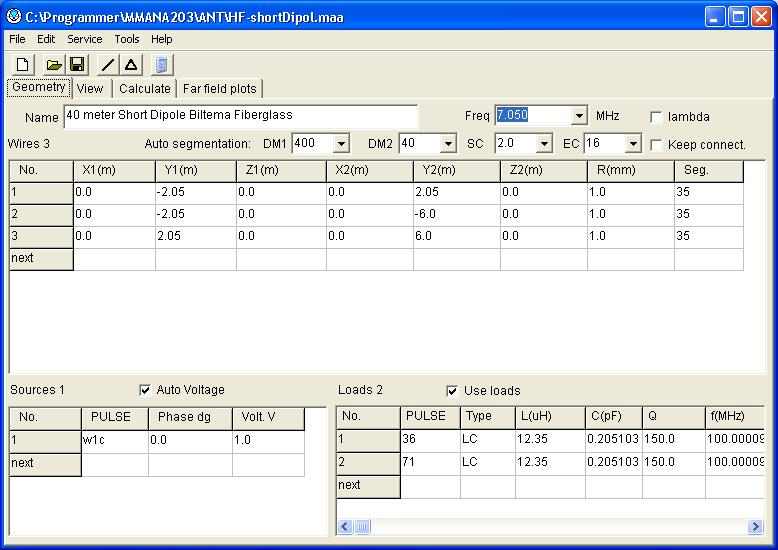Image resolution: width=778 pixels, height=550 pixels.
Task: Click Z1 cell 0.0 in wire 3
Action: (x=281, y=237)
